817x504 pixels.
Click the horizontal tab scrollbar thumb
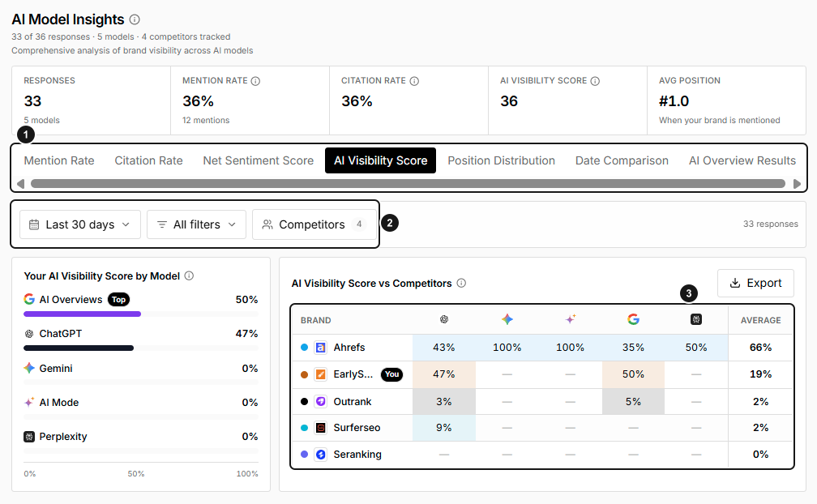point(408,183)
